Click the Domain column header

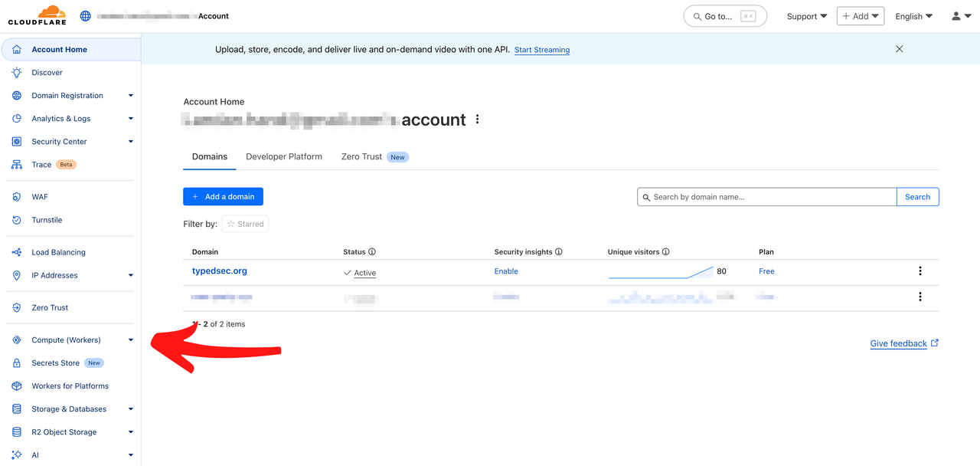click(x=205, y=251)
